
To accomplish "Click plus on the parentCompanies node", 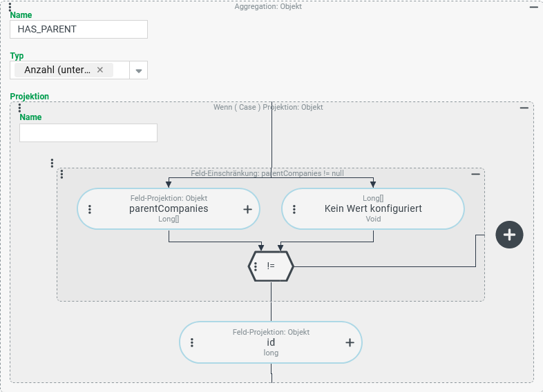I will (x=247, y=209).
